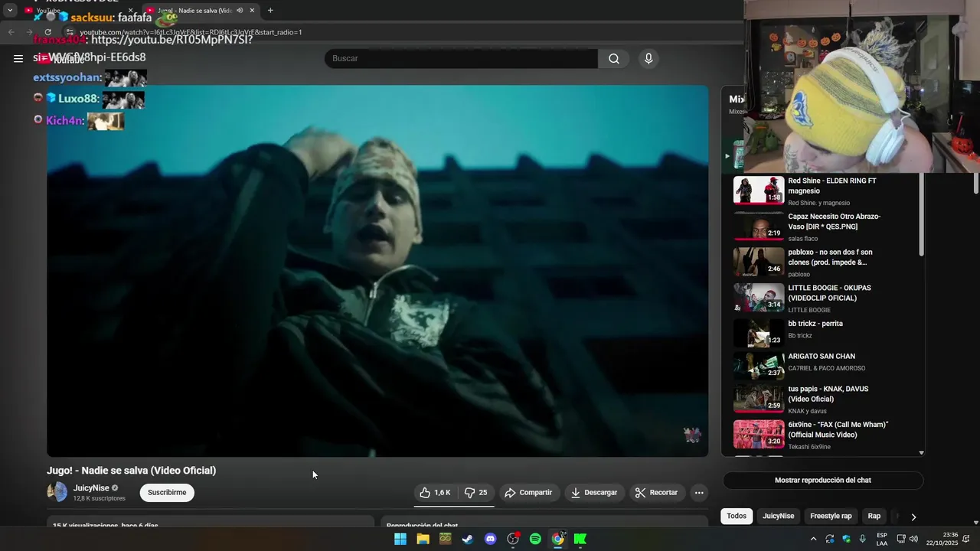Click the microphone icon in system tray
The image size is (980, 551).
(x=863, y=539)
